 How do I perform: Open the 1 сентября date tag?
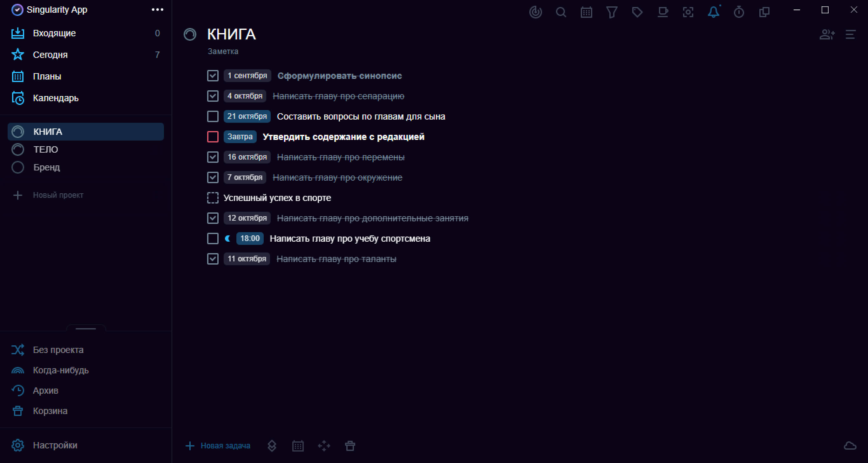[247, 76]
